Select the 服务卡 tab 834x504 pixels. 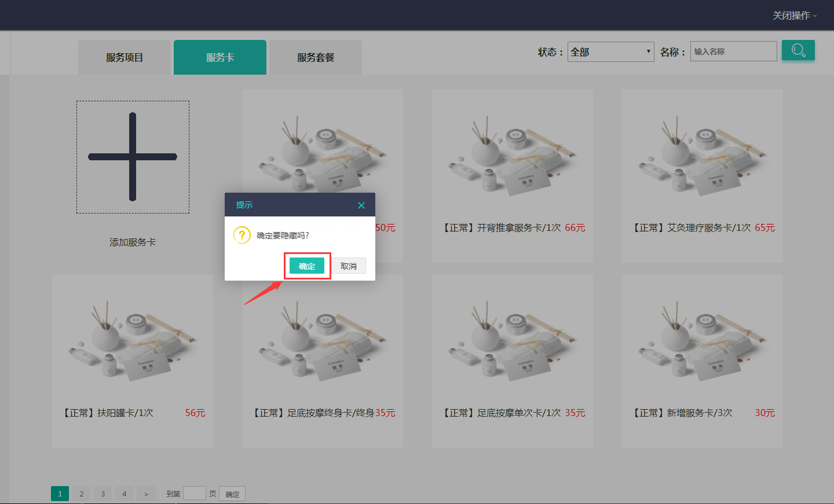point(220,57)
